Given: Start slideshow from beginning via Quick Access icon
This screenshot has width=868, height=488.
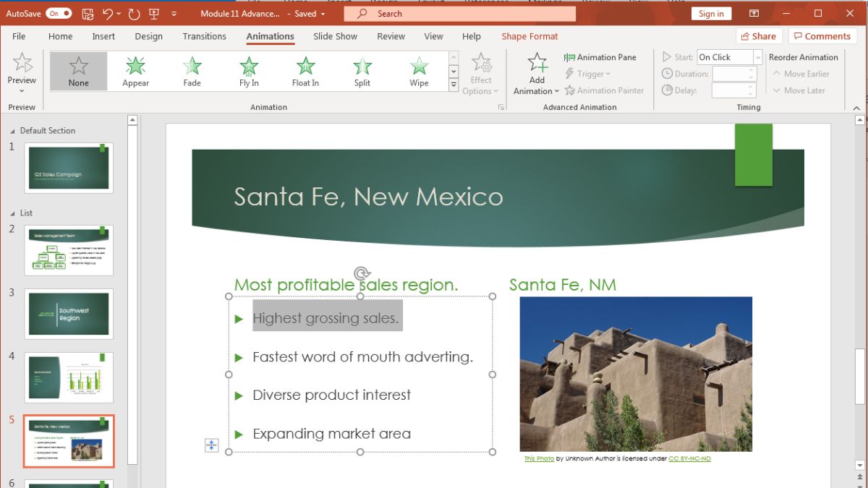Looking at the screenshot, I should 153,13.
